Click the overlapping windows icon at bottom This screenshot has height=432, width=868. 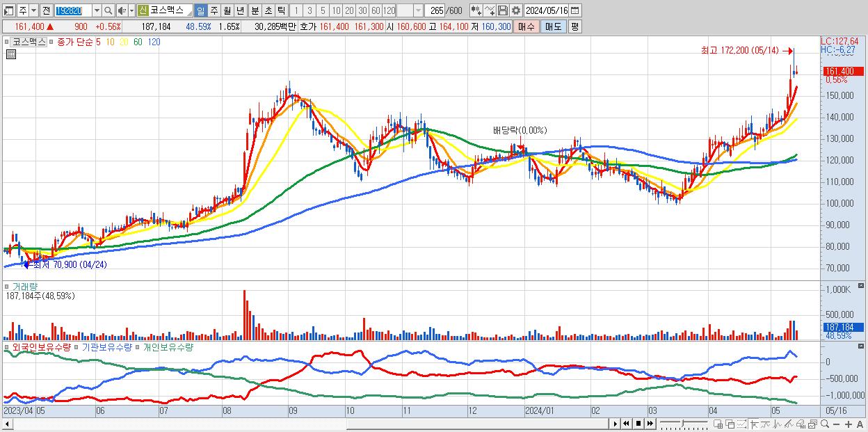[x=730, y=424]
